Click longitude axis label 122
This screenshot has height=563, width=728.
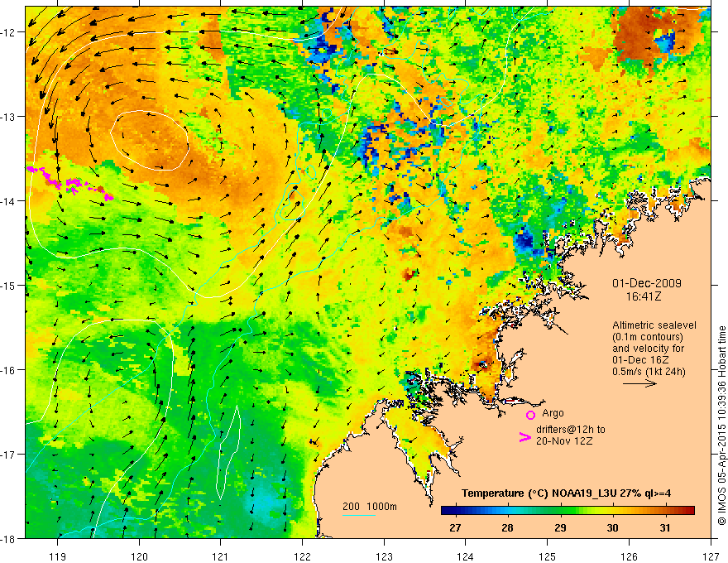click(x=302, y=556)
